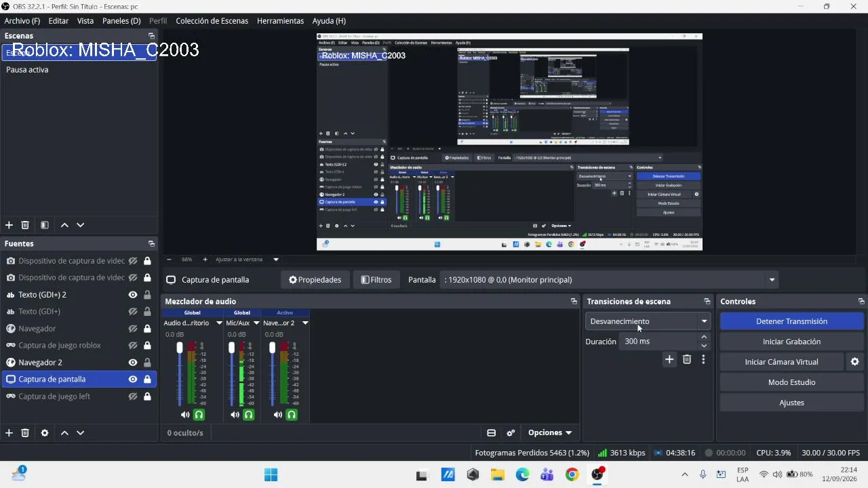Screen dimensions: 868x488
Task: Zoom in the preview with plus
Action: click(205, 260)
